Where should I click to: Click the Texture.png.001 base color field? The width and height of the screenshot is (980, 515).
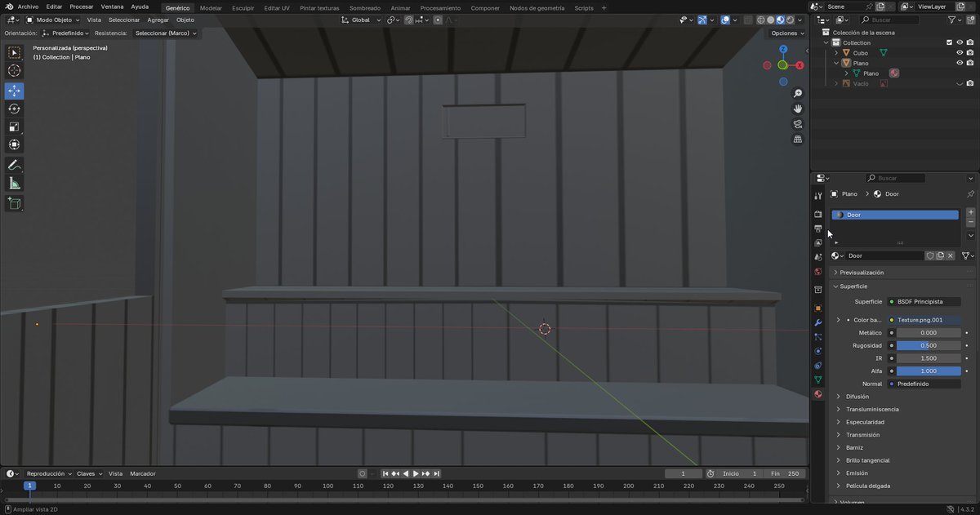tap(924, 320)
